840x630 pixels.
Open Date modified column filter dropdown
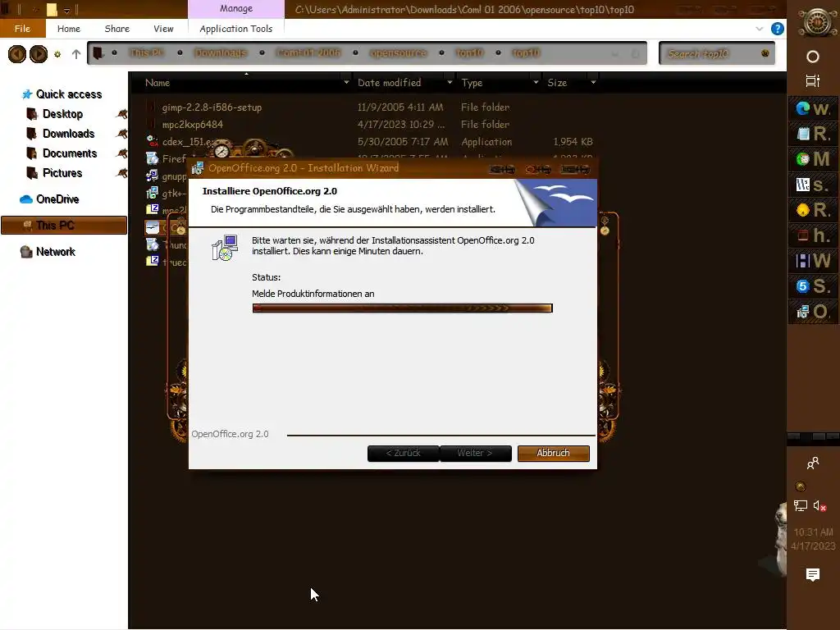[450, 83]
